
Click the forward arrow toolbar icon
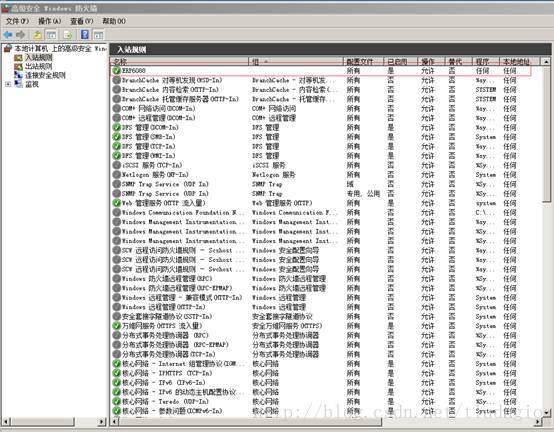click(x=20, y=35)
